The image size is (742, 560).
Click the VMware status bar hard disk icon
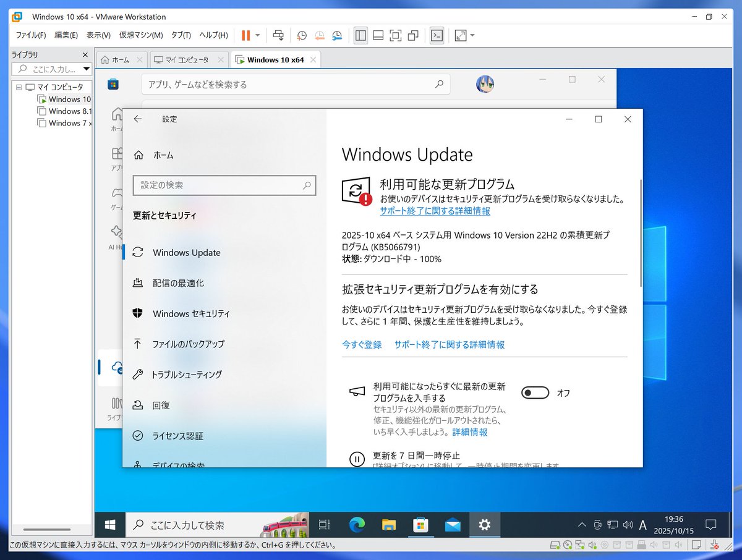(x=556, y=545)
